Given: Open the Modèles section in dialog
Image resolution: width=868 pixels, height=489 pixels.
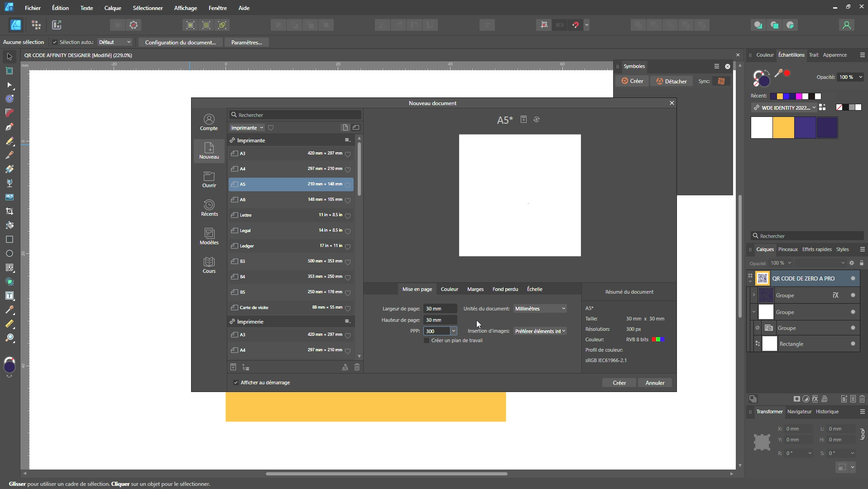Looking at the screenshot, I should (x=209, y=237).
